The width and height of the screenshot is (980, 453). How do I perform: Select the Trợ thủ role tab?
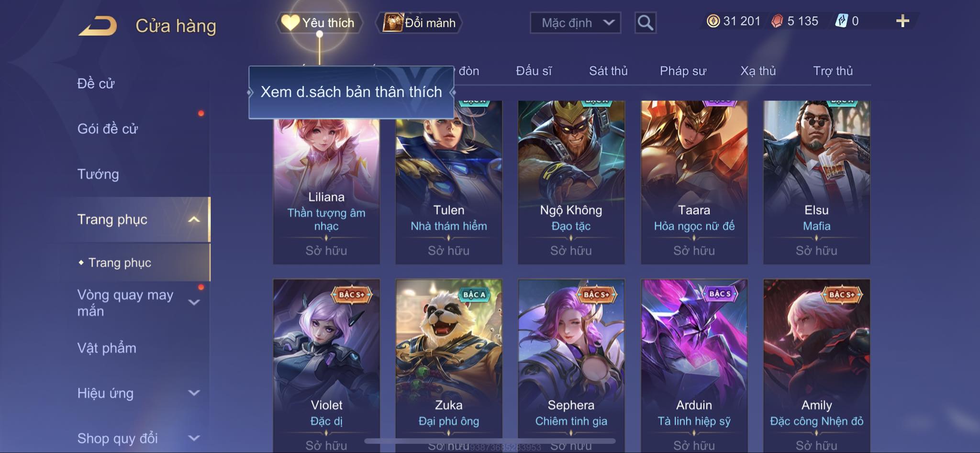click(x=833, y=71)
